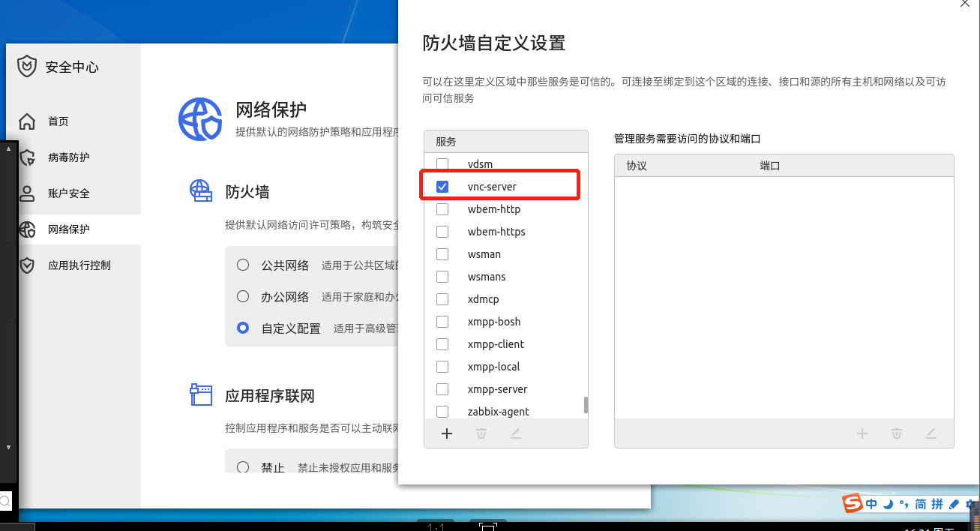
Task: Delete service using trash icon under service list
Action: click(481, 433)
